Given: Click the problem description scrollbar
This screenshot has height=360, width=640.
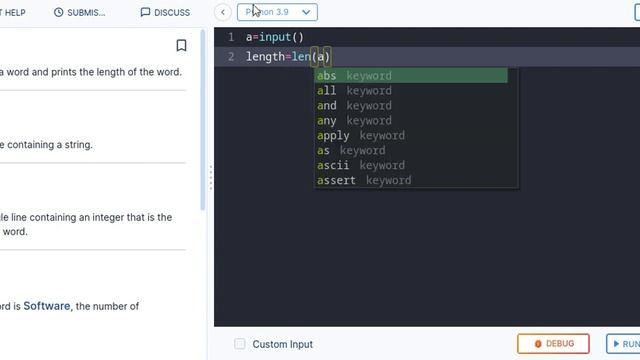Looking at the screenshot, I should tap(202, 120).
